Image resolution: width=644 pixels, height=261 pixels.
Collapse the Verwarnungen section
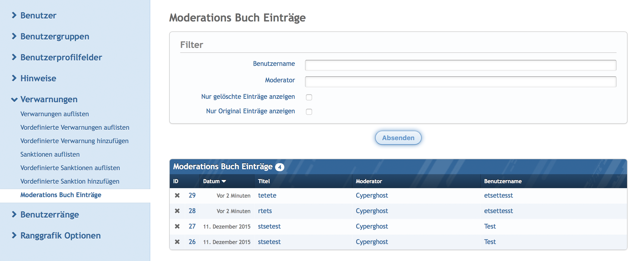(49, 100)
